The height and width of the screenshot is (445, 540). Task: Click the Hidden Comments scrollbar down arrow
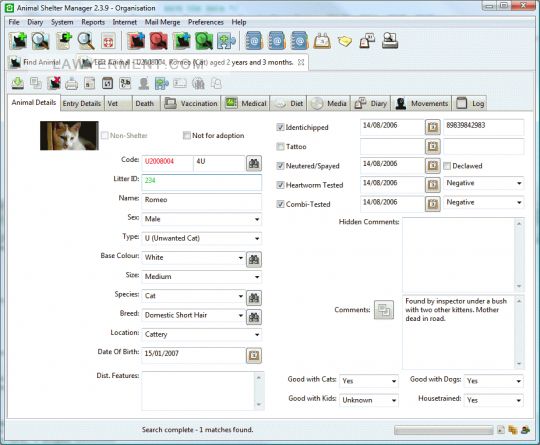coord(519,286)
